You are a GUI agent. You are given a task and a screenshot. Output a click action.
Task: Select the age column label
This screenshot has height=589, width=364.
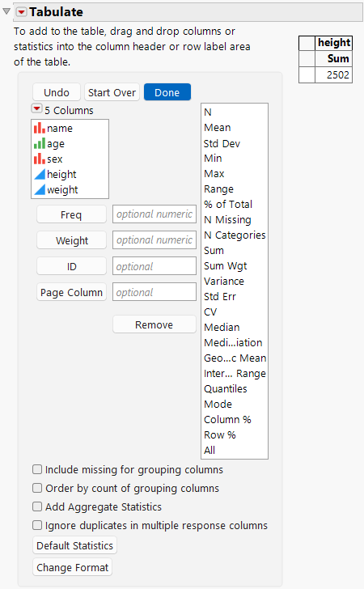click(x=56, y=144)
